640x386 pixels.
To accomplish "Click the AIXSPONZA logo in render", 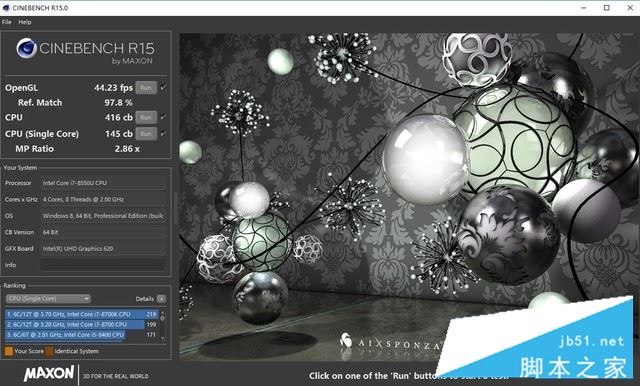I will click(x=391, y=342).
